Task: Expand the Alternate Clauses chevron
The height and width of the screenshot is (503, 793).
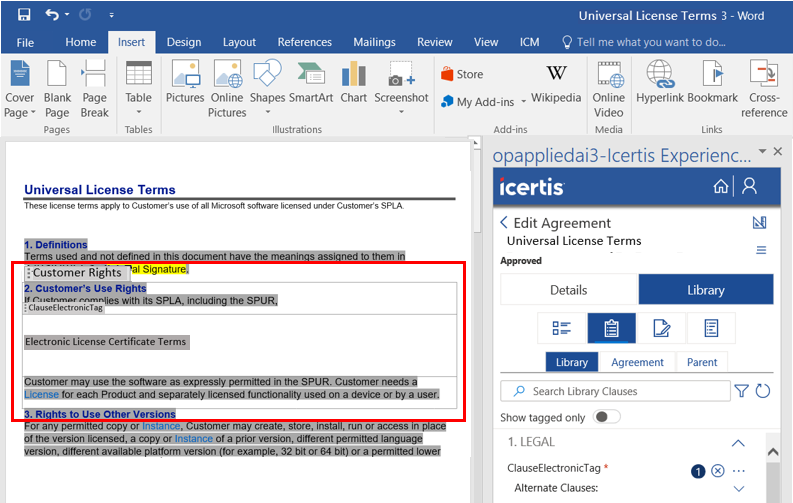Action: [739, 488]
